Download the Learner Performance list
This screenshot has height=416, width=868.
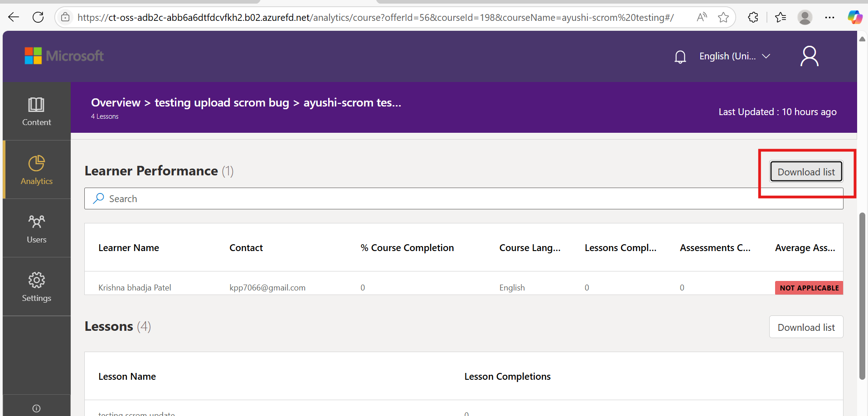click(x=806, y=172)
